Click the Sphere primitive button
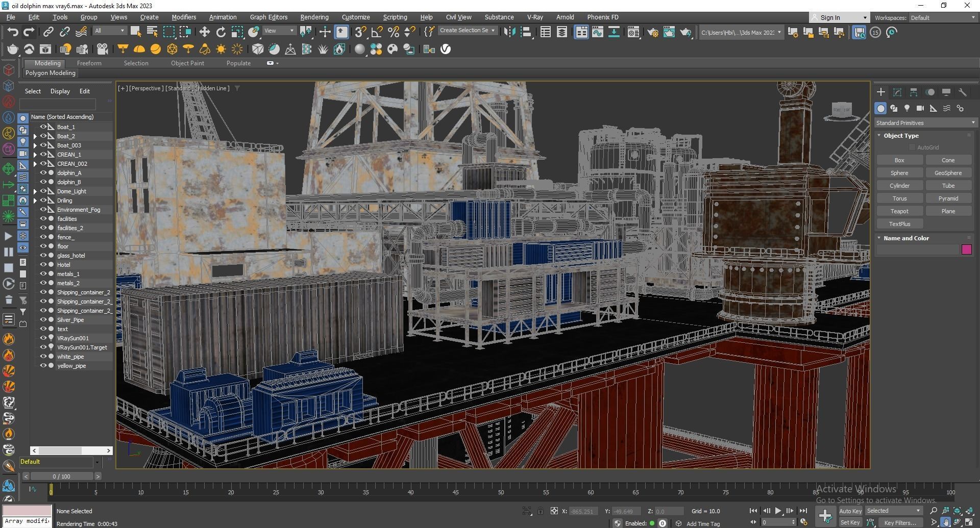 pyautogui.click(x=899, y=173)
